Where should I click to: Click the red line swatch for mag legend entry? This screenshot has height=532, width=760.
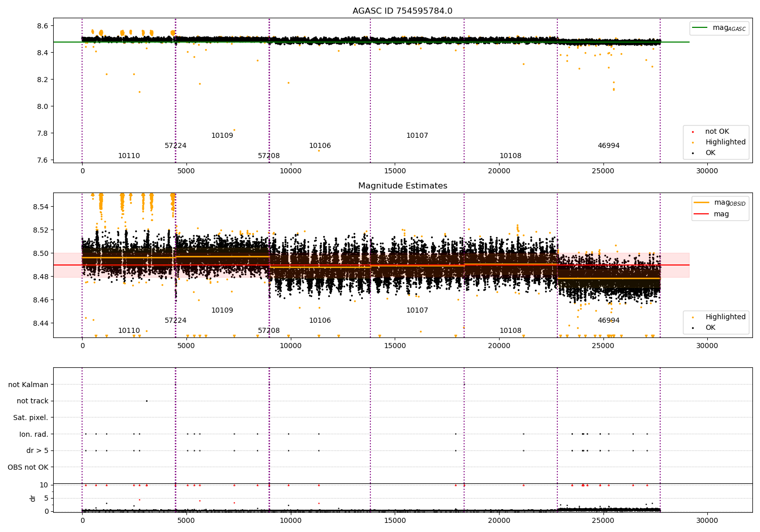pyautogui.click(x=701, y=214)
